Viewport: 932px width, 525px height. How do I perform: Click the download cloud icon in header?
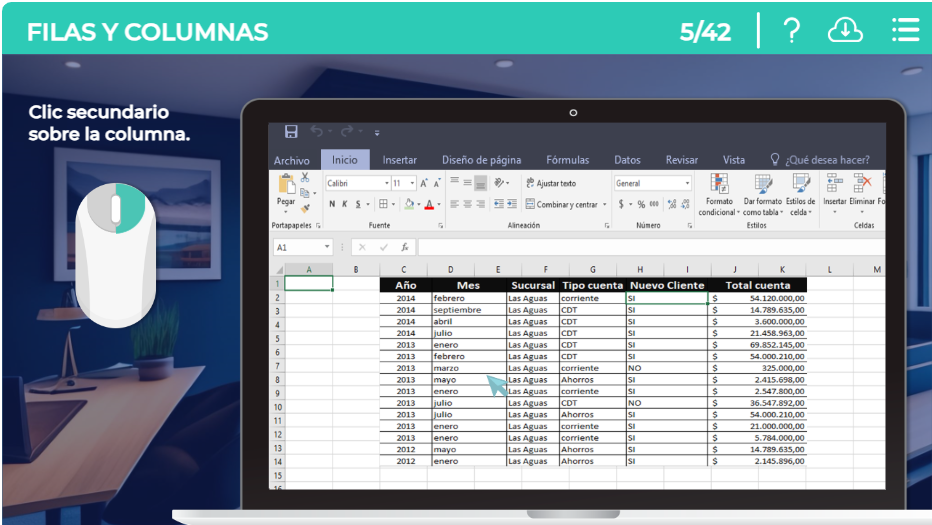click(x=845, y=31)
